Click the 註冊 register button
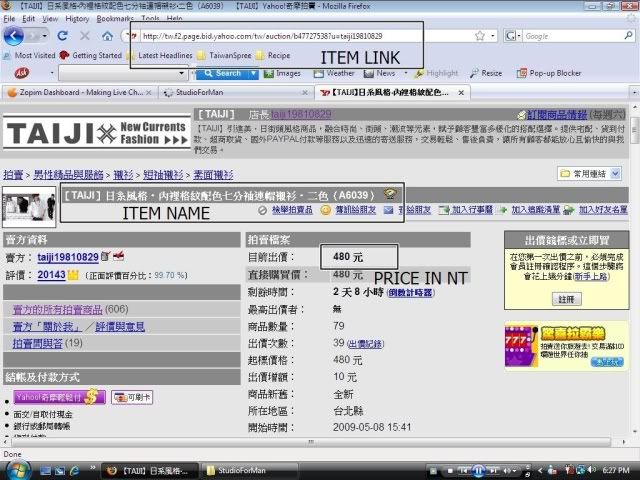The height and width of the screenshot is (480, 640). (567, 299)
